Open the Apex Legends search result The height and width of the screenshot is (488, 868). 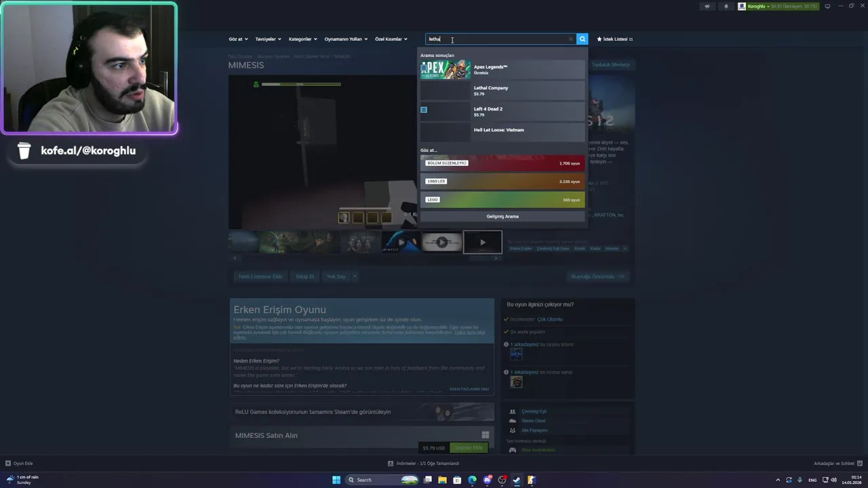502,70
